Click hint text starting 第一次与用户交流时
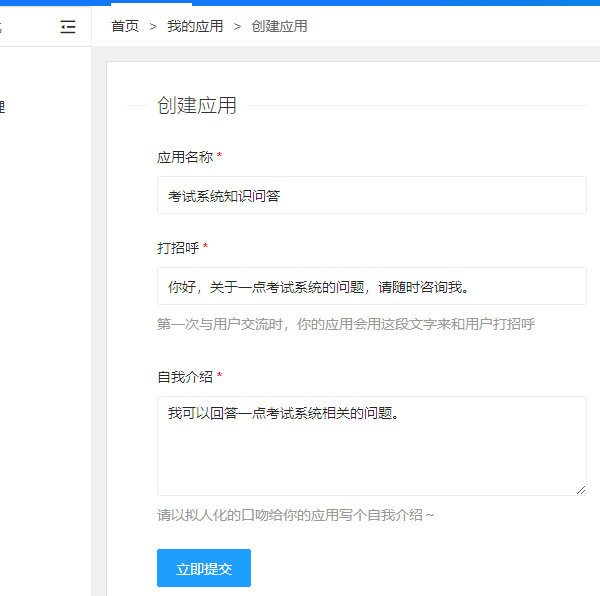600x596 pixels. point(346,324)
